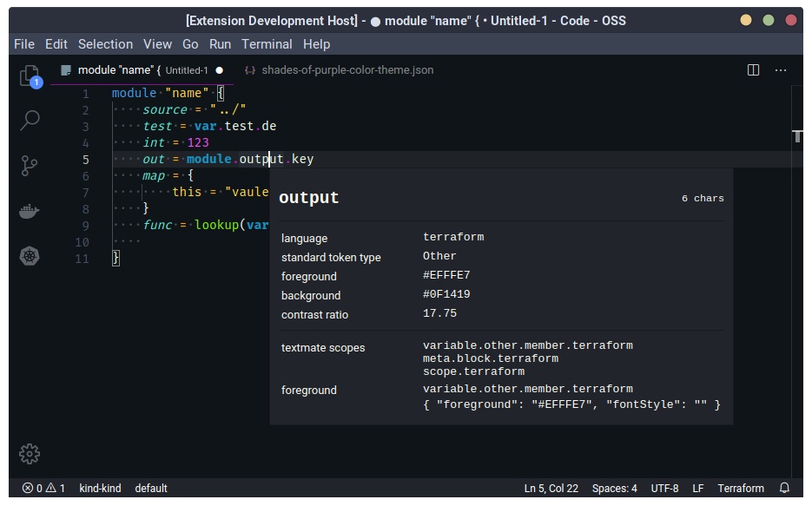Viewport: 812px width, 506px height.
Task: Open the Manage gear menu
Action: [x=30, y=454]
